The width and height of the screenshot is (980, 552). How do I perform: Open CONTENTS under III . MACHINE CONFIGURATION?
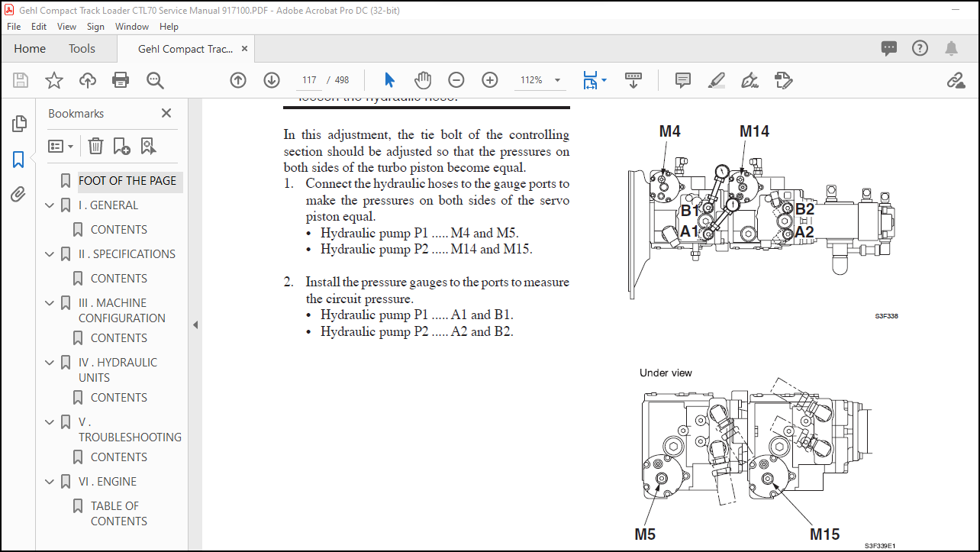tap(119, 338)
